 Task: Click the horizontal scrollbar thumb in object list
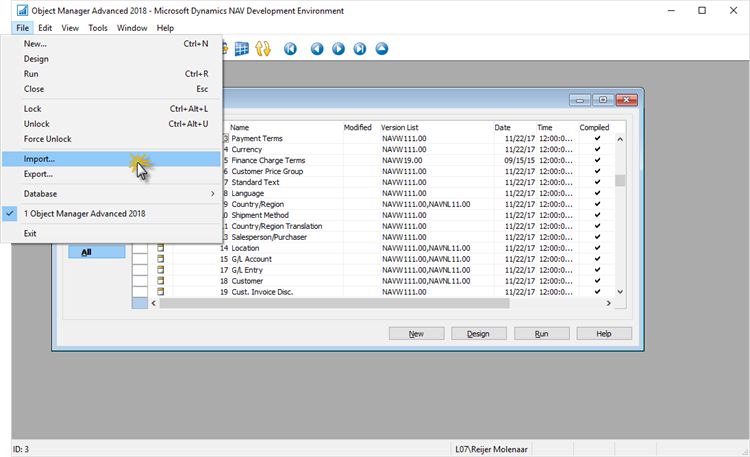click(x=334, y=303)
